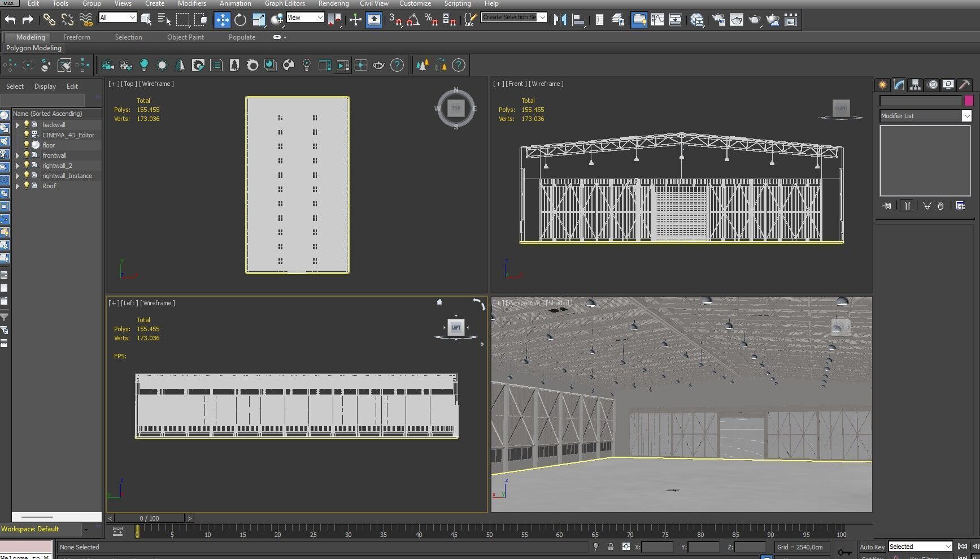Activate the Select and Scale tool
Screen dimensions: 980x559
tap(259, 20)
